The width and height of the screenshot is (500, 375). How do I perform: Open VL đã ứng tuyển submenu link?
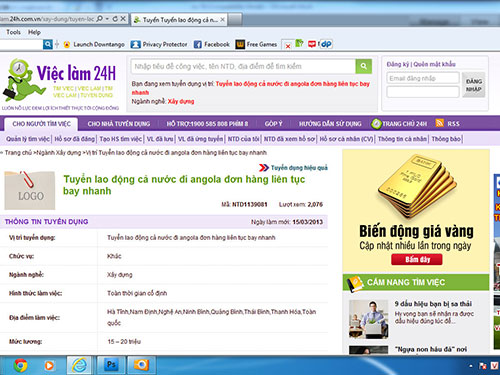click(200, 139)
